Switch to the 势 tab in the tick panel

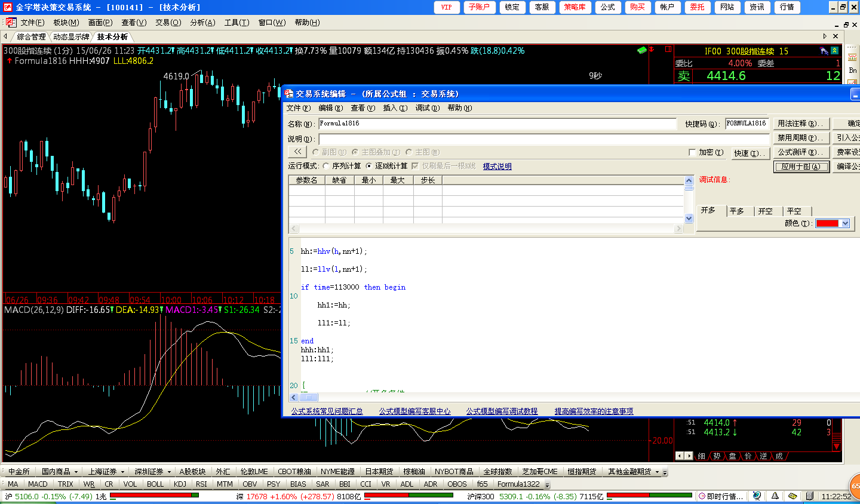click(717, 456)
